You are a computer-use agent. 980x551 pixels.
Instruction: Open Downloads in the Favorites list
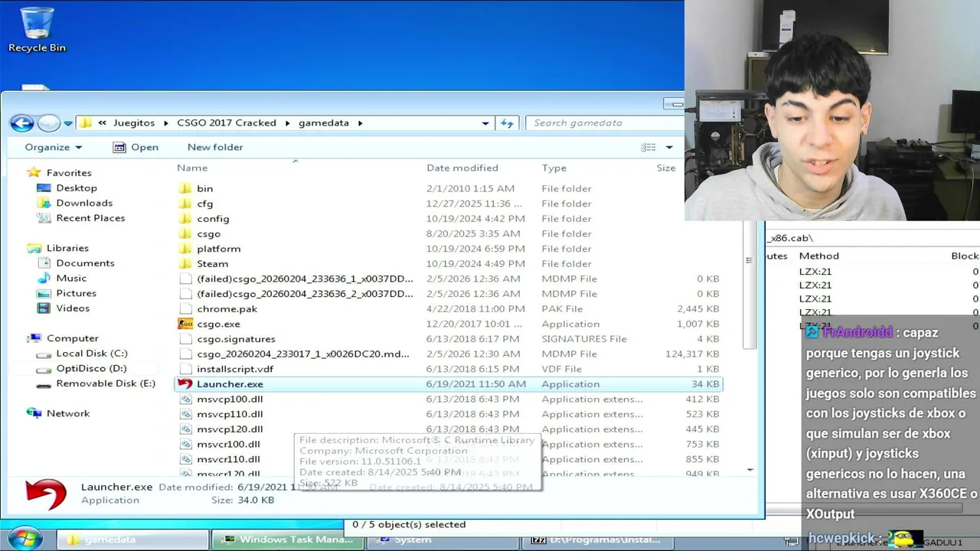[83, 203]
